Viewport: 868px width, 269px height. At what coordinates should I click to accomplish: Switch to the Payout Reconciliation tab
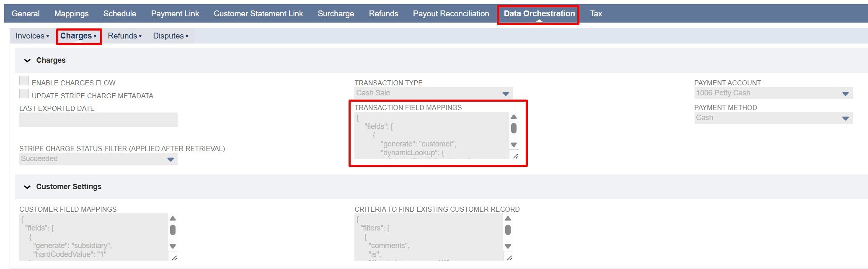pos(451,14)
